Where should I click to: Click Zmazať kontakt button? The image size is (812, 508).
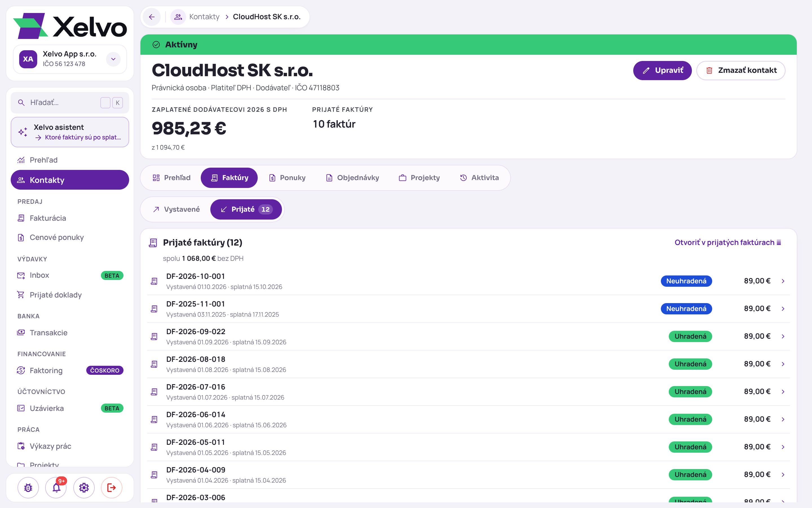pyautogui.click(x=741, y=71)
